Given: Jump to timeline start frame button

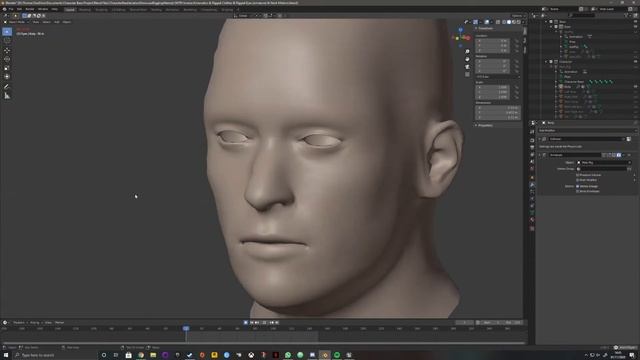Looking at the screenshot, I should point(251,323).
